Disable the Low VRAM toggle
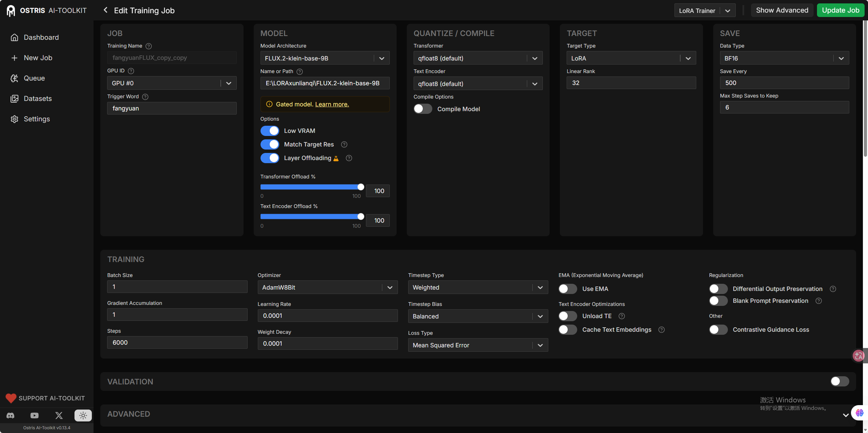This screenshot has height=433, width=868. [x=270, y=131]
